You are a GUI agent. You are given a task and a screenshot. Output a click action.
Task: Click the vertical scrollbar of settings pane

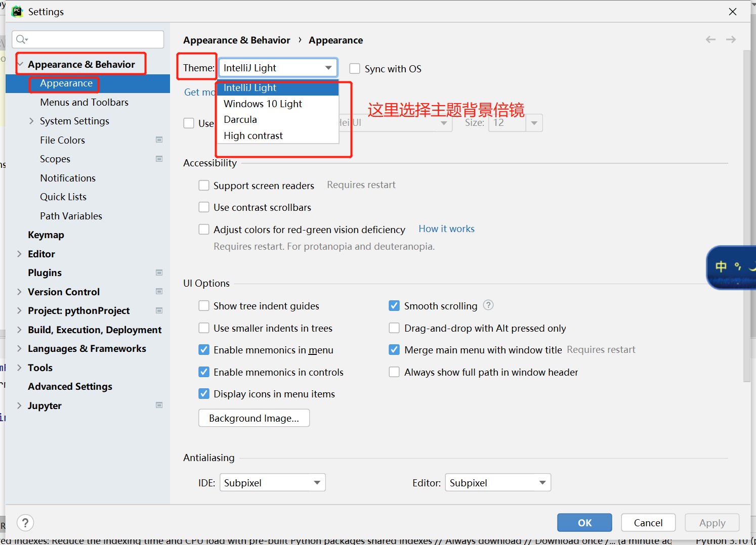coord(747,216)
